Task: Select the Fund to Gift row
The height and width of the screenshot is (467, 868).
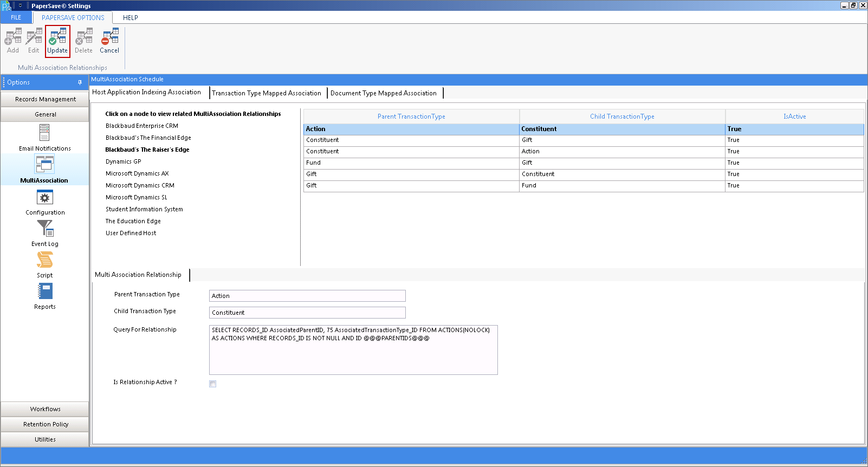Action: point(584,163)
